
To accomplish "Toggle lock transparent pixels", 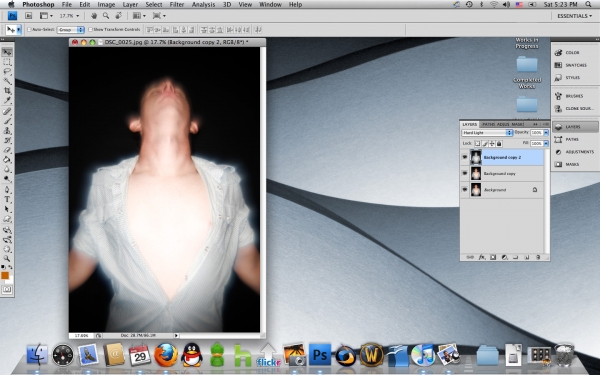I will pos(478,143).
